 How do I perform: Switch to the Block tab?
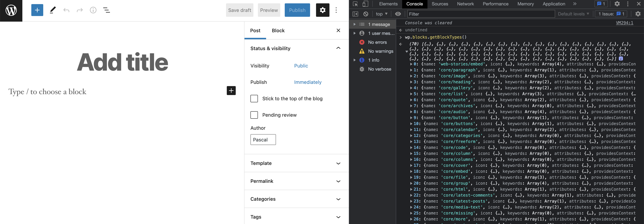[278, 30]
